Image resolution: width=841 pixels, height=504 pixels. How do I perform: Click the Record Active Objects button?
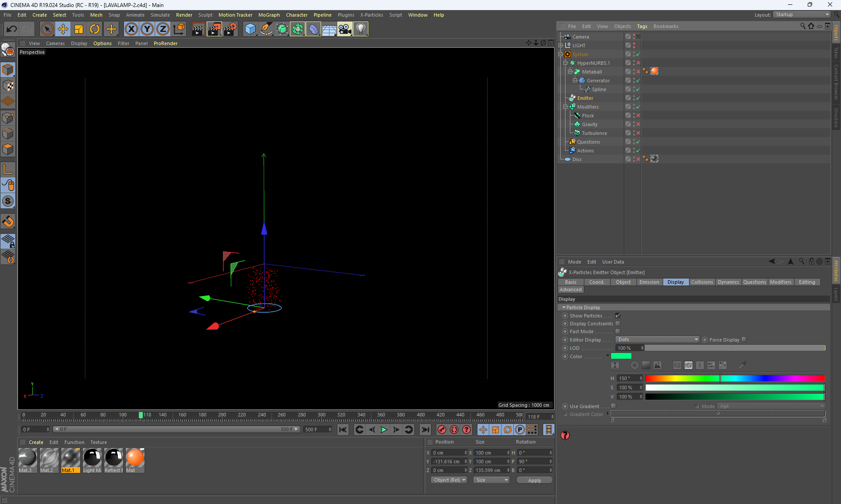tap(442, 430)
